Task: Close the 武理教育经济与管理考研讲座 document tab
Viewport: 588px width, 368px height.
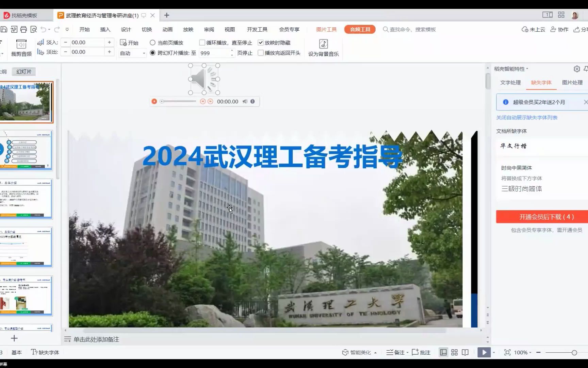Action: pyautogui.click(x=153, y=15)
